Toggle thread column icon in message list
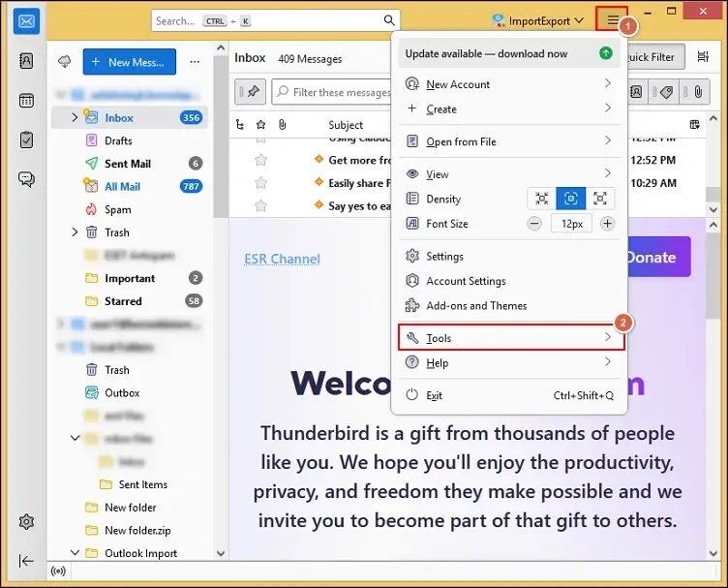Screen dimensions: 728x588 [239, 124]
